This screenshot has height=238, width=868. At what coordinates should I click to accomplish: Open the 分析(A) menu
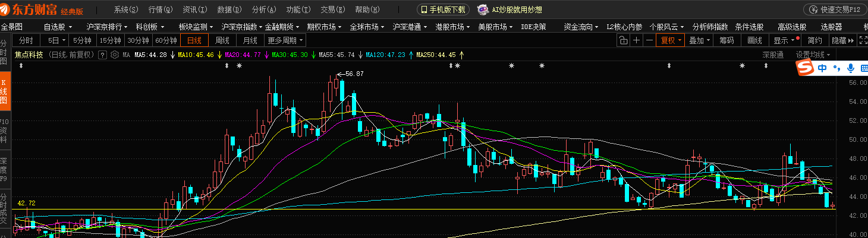pyautogui.click(x=264, y=10)
